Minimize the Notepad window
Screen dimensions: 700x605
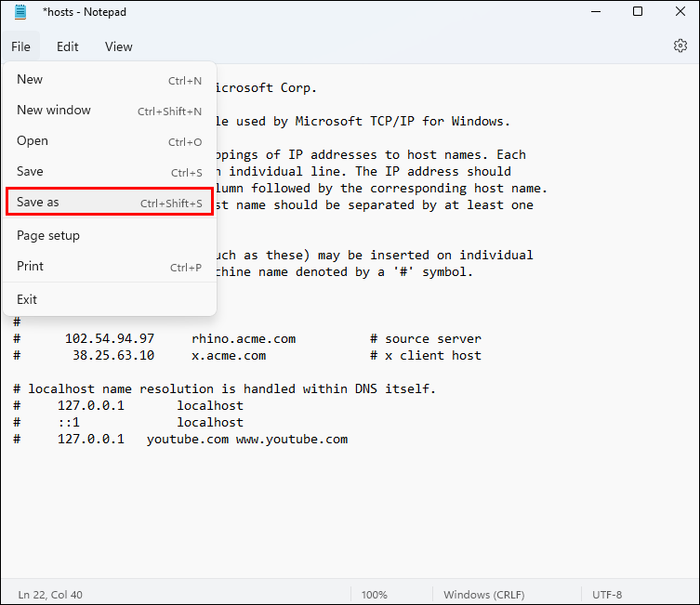596,11
